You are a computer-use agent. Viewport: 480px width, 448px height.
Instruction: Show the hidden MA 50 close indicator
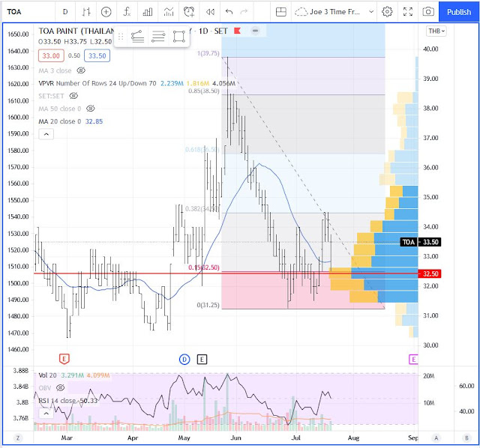(90, 109)
